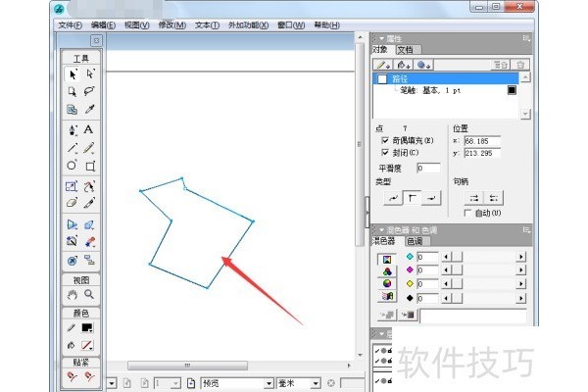Open the 属性 panel options menu
This screenshot has width=588, height=392.
click(x=526, y=38)
